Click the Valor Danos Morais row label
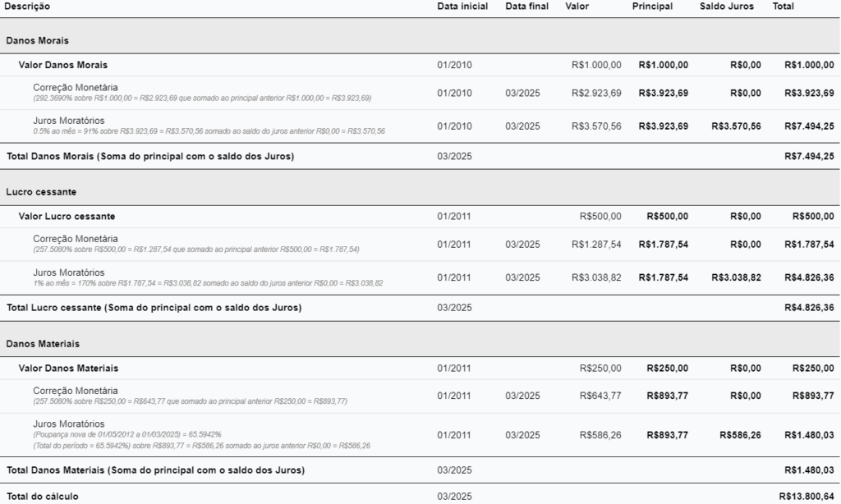The height and width of the screenshot is (504, 841). coord(63,65)
